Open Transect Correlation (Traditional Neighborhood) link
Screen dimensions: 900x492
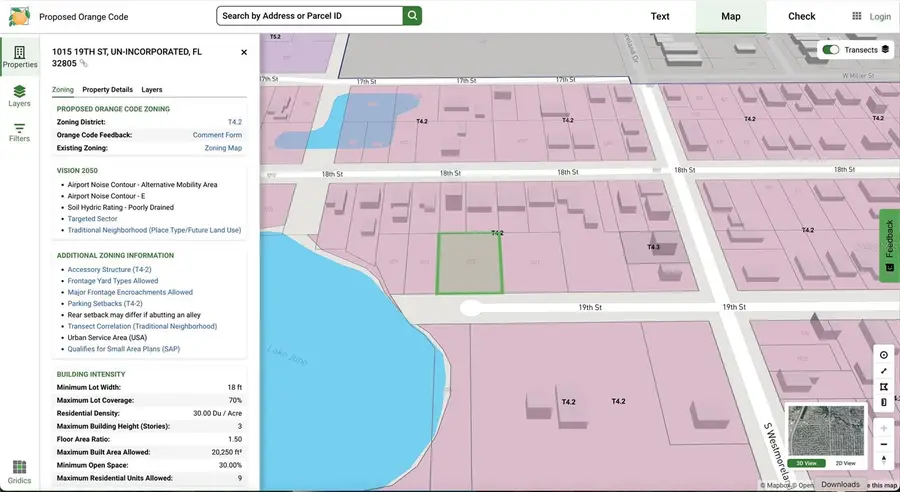click(142, 326)
